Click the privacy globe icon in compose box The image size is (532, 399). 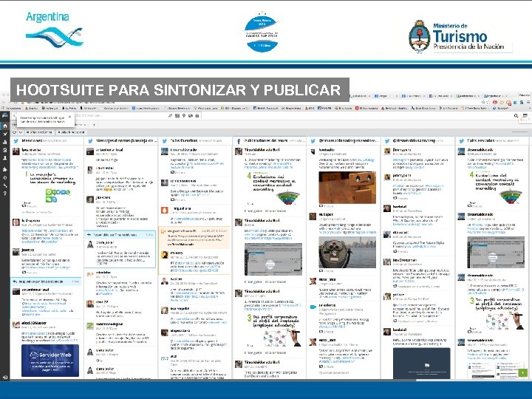[191, 116]
